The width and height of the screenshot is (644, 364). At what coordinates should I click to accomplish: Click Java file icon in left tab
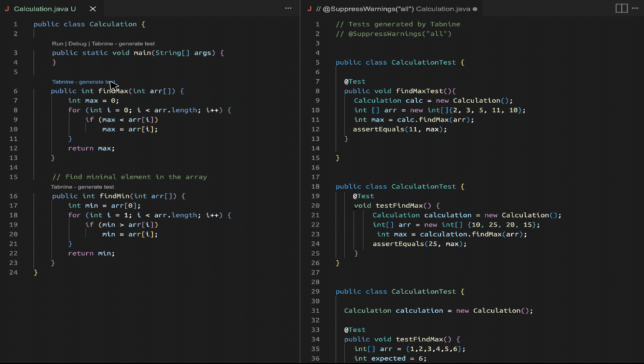pyautogui.click(x=6, y=9)
